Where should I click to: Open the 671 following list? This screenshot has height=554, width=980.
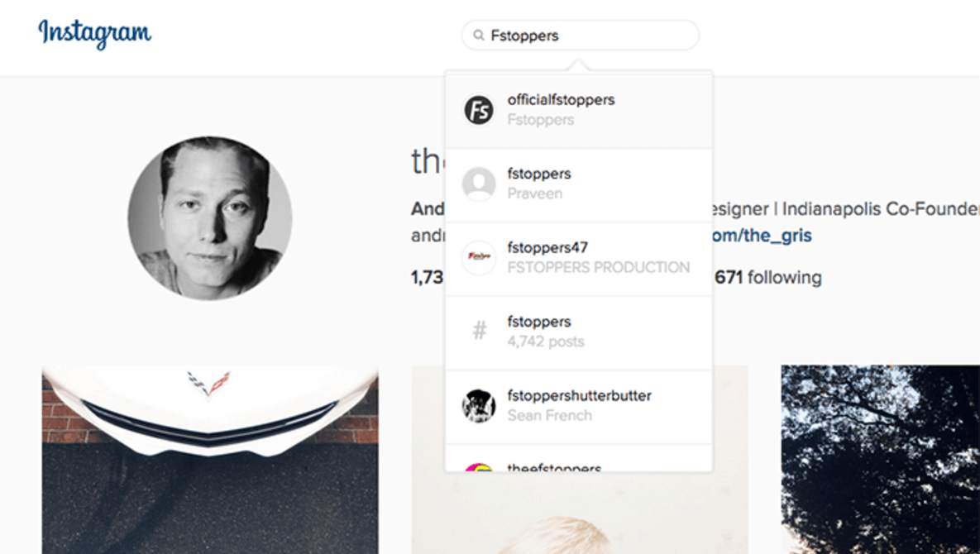pyautogui.click(x=768, y=277)
